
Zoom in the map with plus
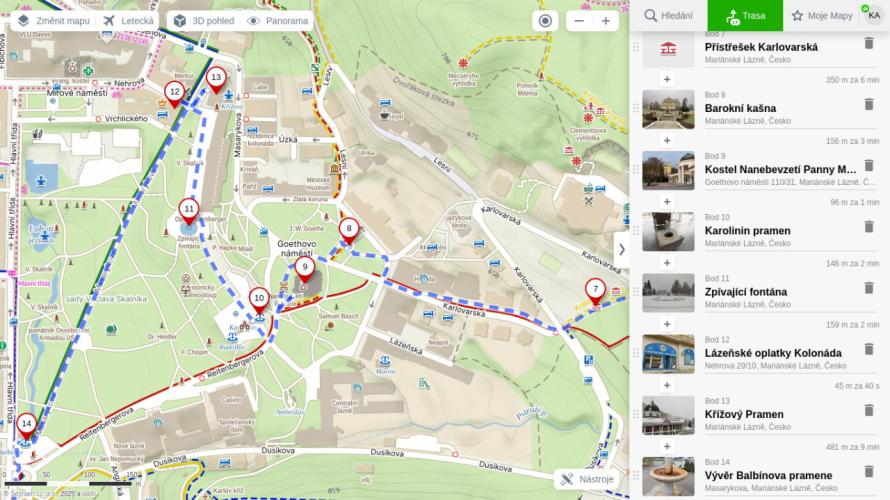(x=606, y=21)
